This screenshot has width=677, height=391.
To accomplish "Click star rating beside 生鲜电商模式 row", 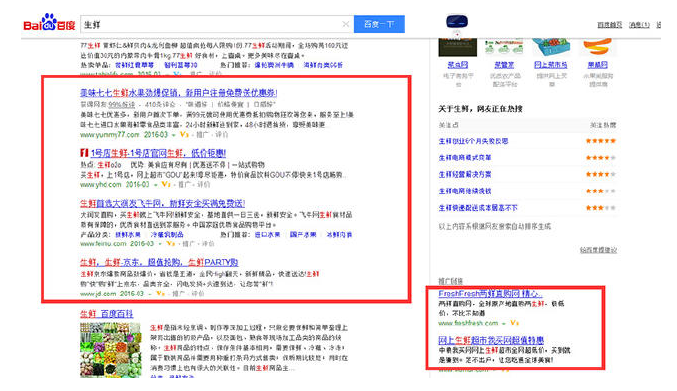I will click(601, 158).
